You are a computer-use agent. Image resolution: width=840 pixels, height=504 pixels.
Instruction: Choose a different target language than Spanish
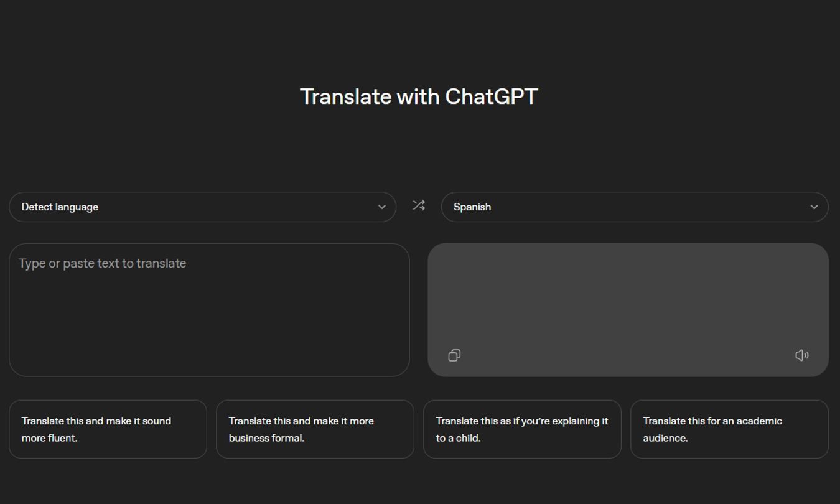pyautogui.click(x=634, y=207)
